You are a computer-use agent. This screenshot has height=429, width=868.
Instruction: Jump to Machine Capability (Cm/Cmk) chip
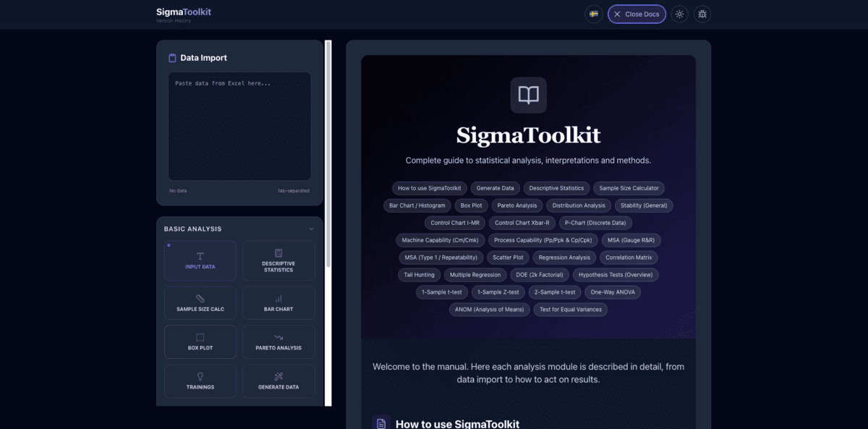pyautogui.click(x=441, y=240)
